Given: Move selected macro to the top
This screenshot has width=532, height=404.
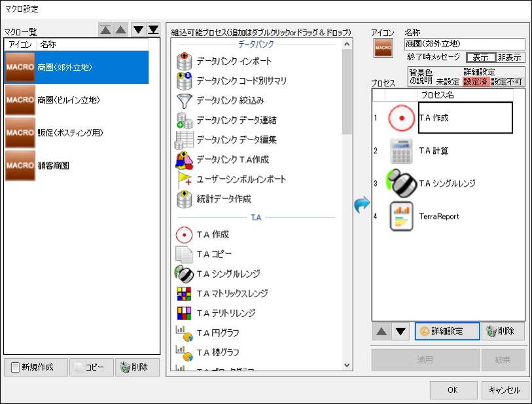Looking at the screenshot, I should pyautogui.click(x=105, y=30).
